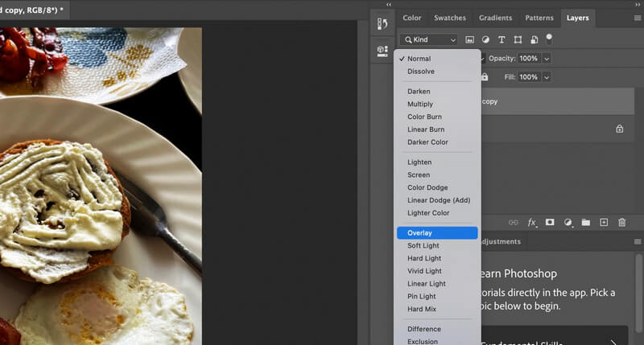Viewport: 644px width, 345px height.
Task: Create a new group folder icon
Action: [x=586, y=222]
